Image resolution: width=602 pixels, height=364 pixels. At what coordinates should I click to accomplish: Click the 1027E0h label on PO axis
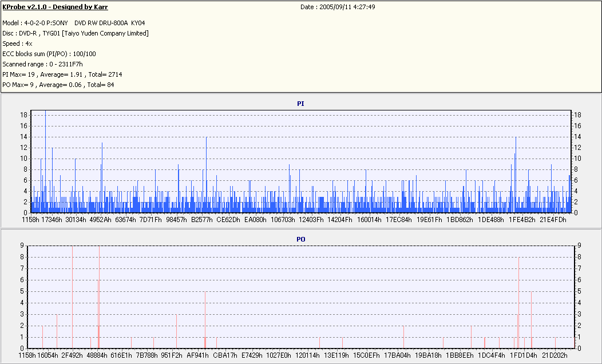pyautogui.click(x=279, y=355)
